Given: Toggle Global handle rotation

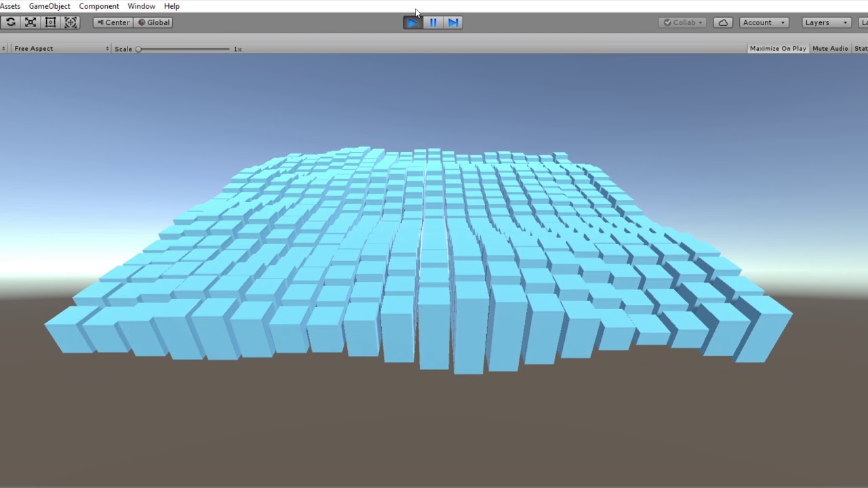Looking at the screenshot, I should click(x=153, y=22).
